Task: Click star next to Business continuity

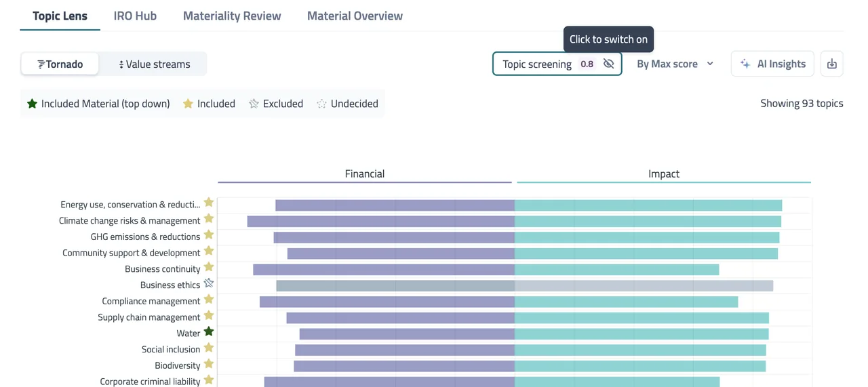Action: [x=209, y=267]
